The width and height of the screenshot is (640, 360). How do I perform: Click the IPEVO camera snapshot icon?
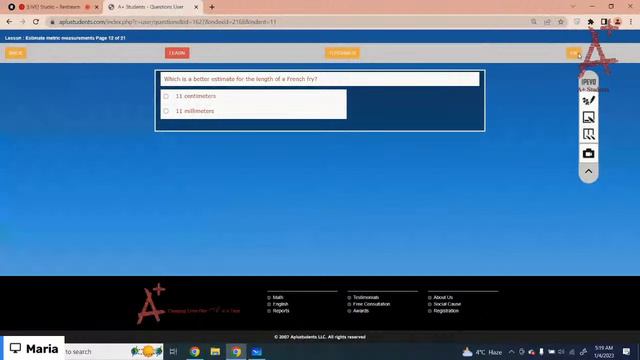[588, 153]
